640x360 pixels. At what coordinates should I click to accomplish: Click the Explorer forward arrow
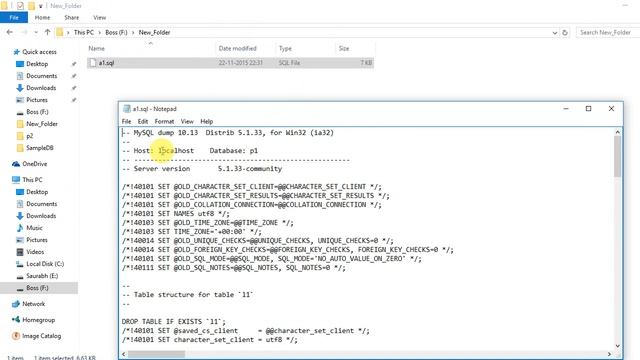[x=24, y=32]
